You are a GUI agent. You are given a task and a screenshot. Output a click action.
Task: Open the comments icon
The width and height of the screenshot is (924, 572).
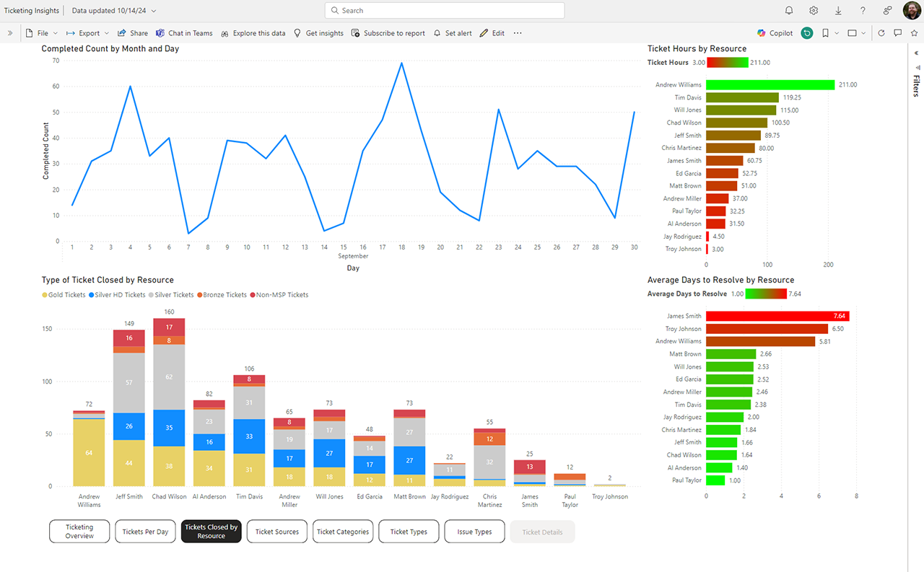pos(898,33)
